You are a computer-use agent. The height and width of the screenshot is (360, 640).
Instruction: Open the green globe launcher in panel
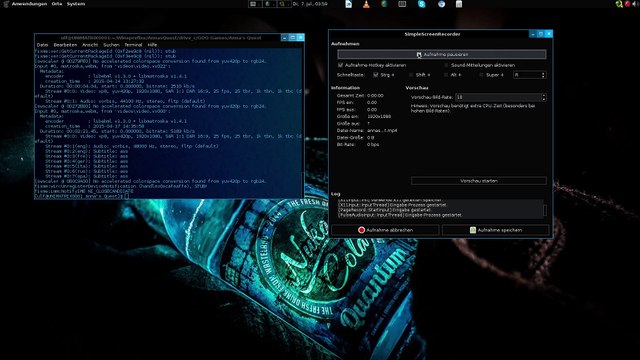[x=384, y=4]
